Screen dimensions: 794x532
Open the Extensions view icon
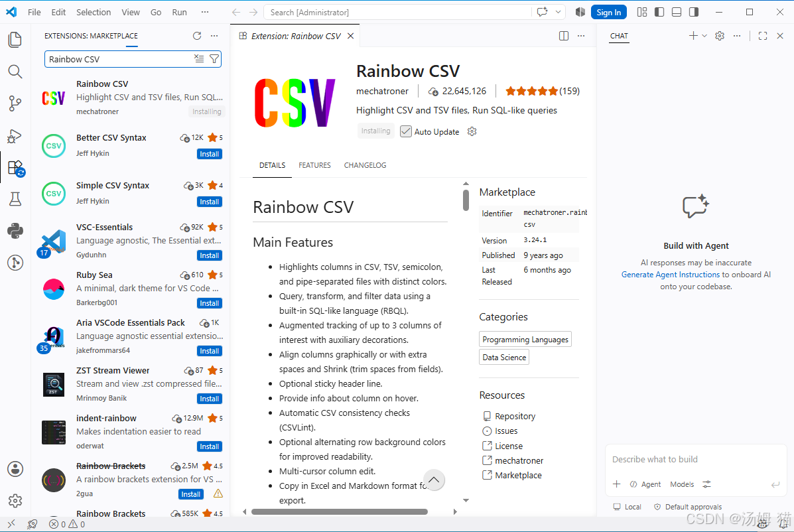coord(15,168)
